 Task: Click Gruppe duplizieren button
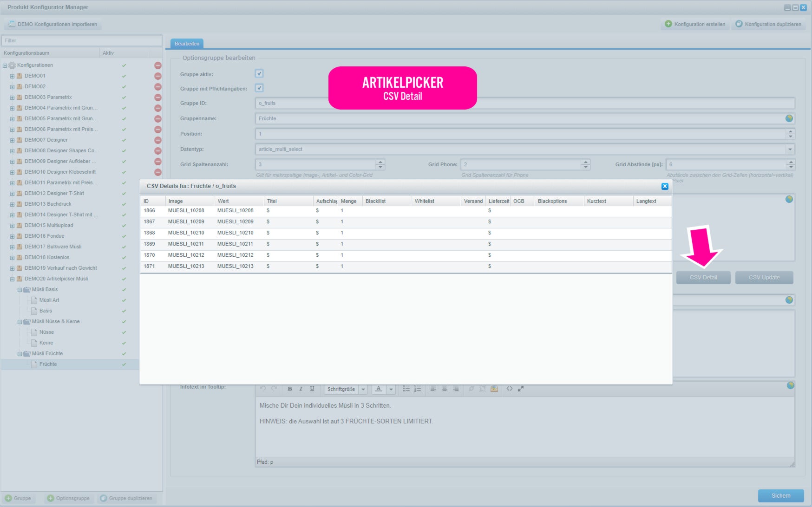click(126, 498)
